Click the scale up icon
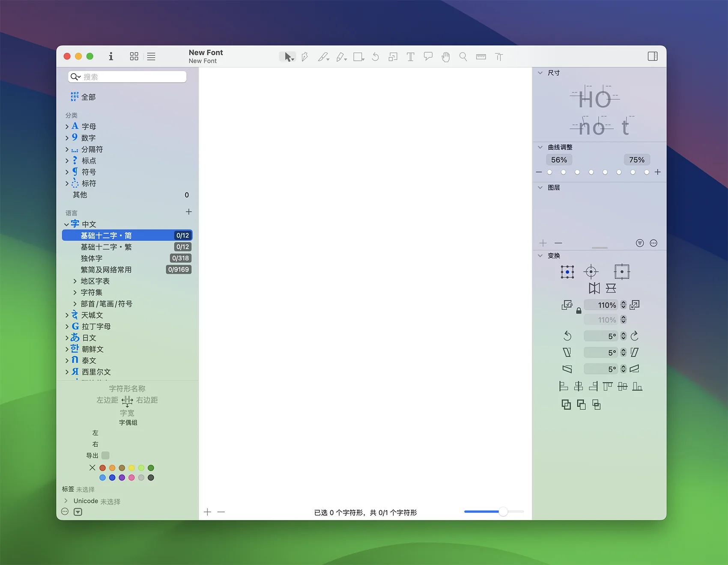The image size is (728, 565). point(635,305)
